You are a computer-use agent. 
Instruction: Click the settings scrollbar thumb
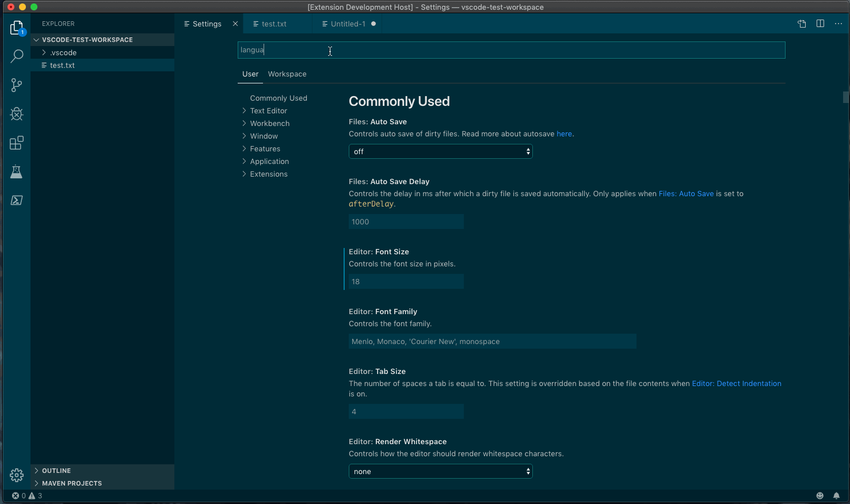coord(846,97)
